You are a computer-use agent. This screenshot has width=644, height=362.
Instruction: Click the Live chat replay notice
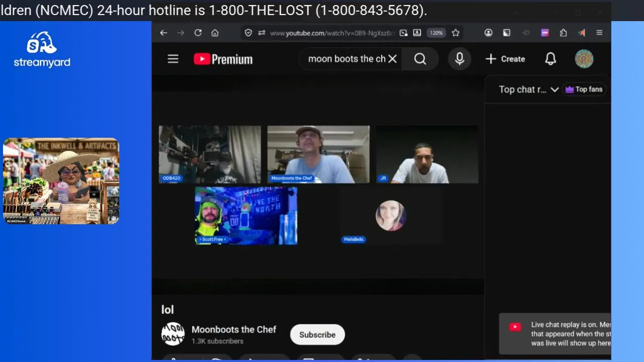pos(555,334)
